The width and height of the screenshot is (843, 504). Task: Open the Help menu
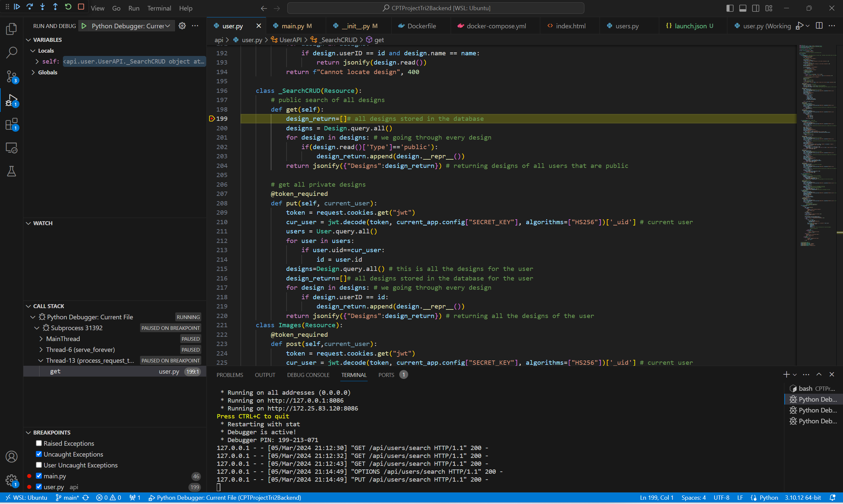[185, 8]
